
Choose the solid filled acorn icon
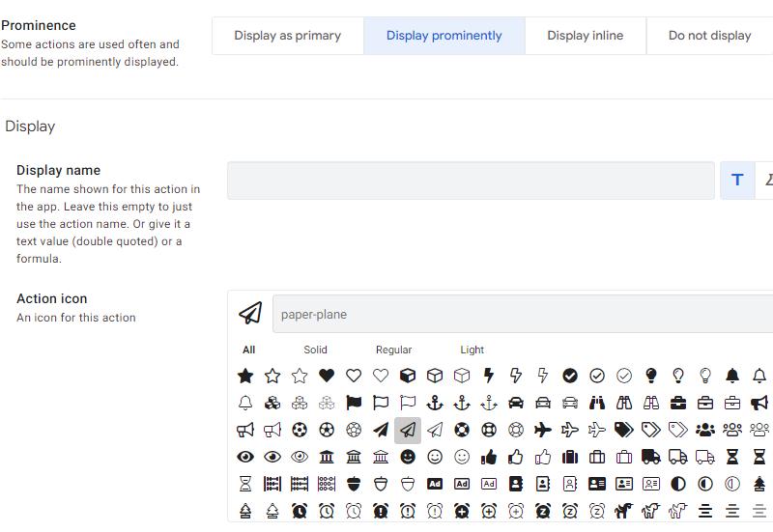(354, 485)
